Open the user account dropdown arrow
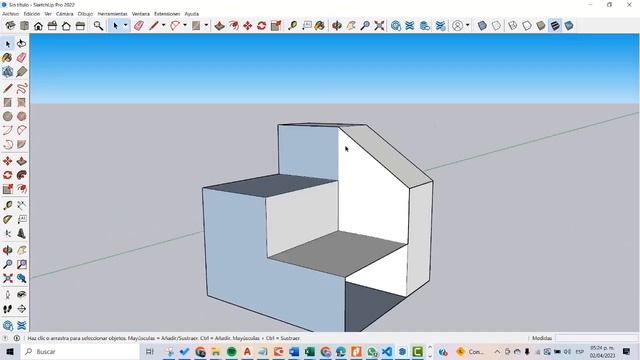This screenshot has width=640, height=360. pos(468,25)
